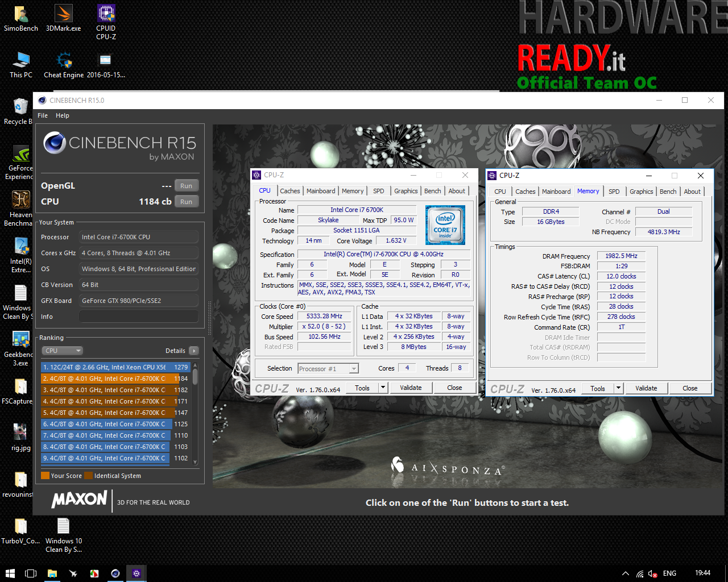Open the Windows Start menu
The height and width of the screenshot is (582, 728).
(10, 573)
